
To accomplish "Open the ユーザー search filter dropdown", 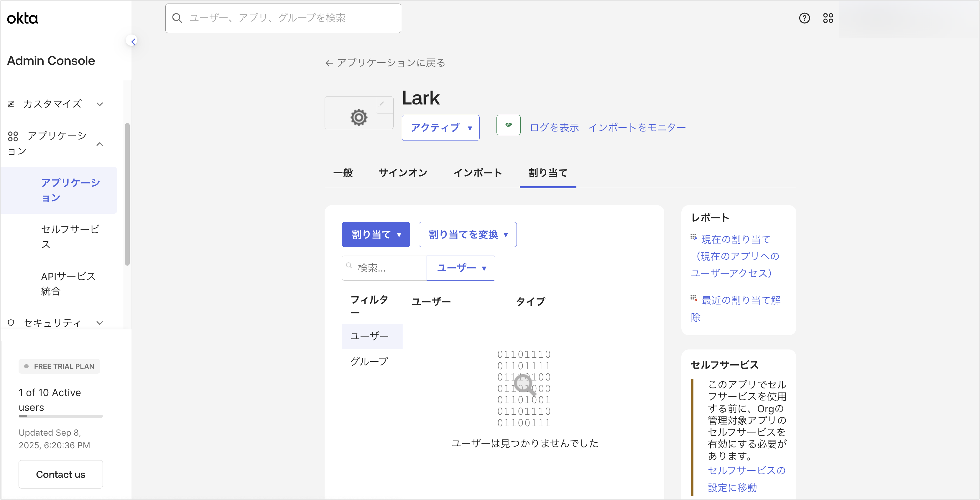I will click(x=461, y=268).
